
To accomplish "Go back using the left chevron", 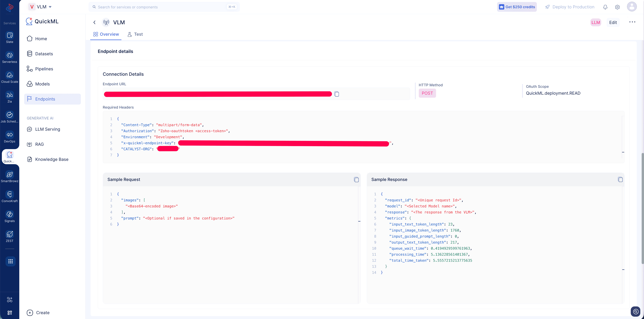I will [94, 22].
